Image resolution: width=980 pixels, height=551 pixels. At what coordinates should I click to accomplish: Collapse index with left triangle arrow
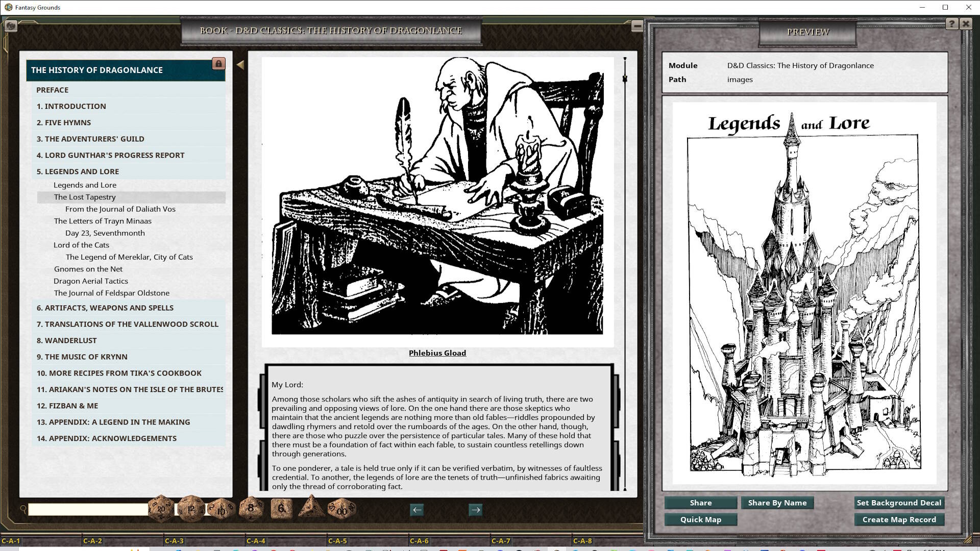pos(240,65)
